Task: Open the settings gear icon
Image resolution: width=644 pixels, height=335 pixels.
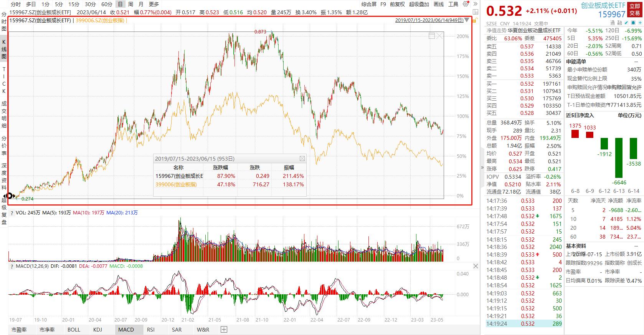Action: tap(466, 4)
